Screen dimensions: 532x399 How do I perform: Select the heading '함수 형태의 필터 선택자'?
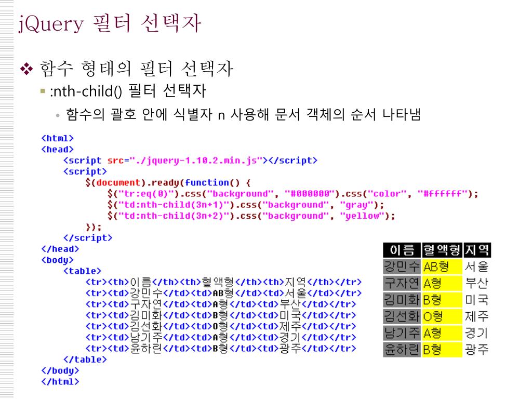pyautogui.click(x=137, y=69)
